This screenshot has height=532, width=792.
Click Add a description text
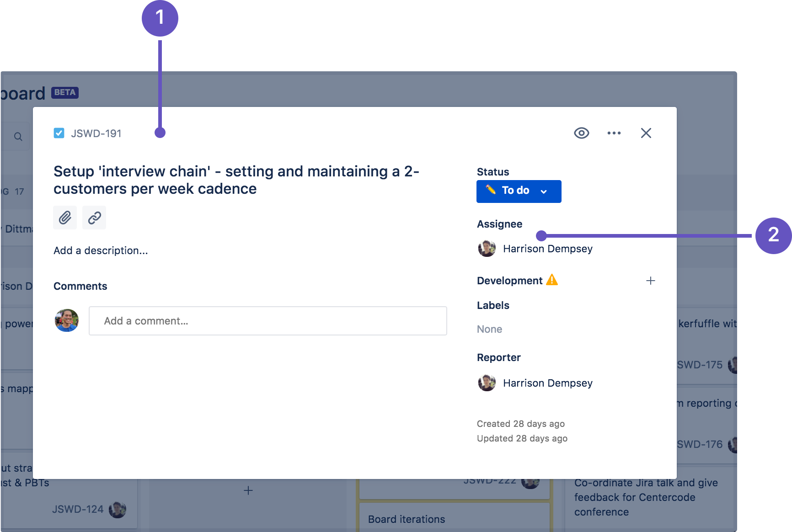[x=101, y=250]
